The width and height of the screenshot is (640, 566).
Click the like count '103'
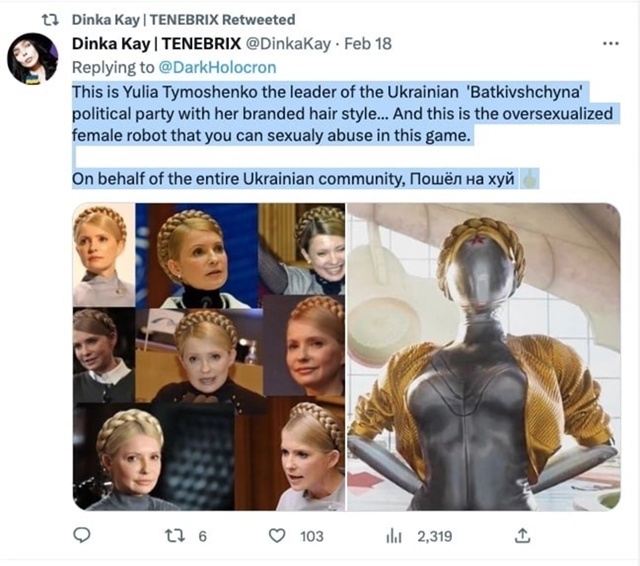click(x=312, y=536)
